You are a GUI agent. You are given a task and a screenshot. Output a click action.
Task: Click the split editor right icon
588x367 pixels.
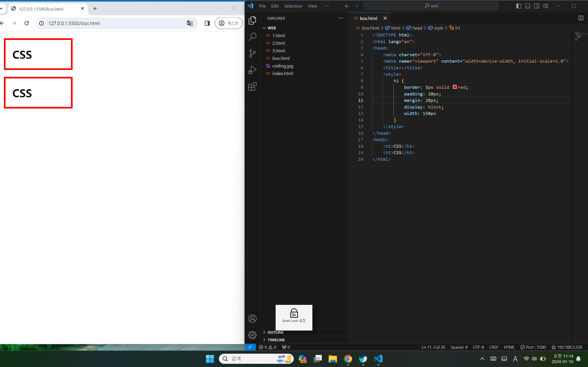coord(581,18)
